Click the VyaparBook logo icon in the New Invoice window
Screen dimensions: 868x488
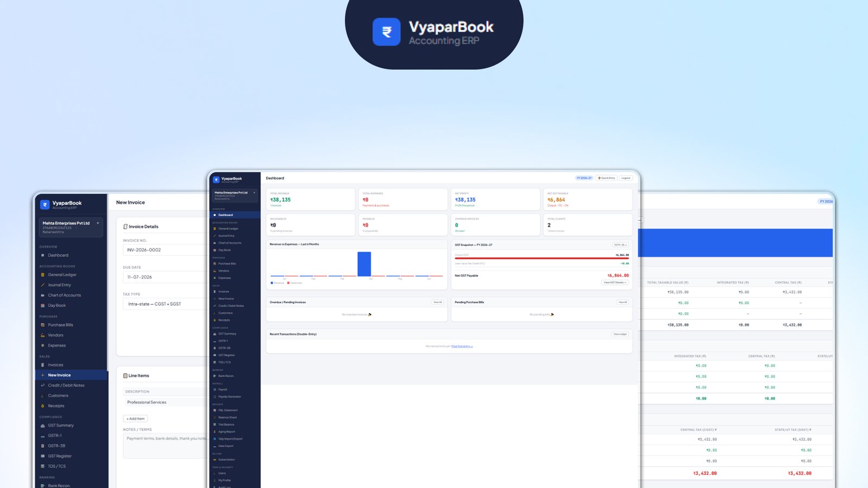(45, 204)
